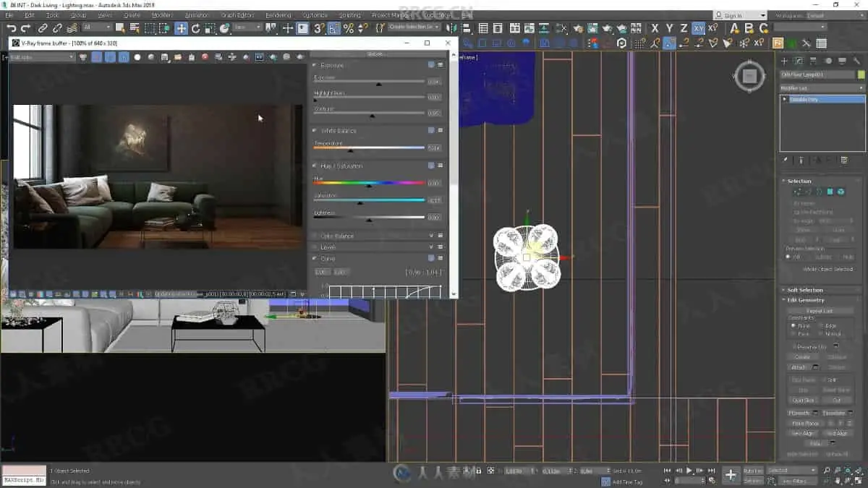Enable the Color Balance correction checkbox

[x=431, y=236]
